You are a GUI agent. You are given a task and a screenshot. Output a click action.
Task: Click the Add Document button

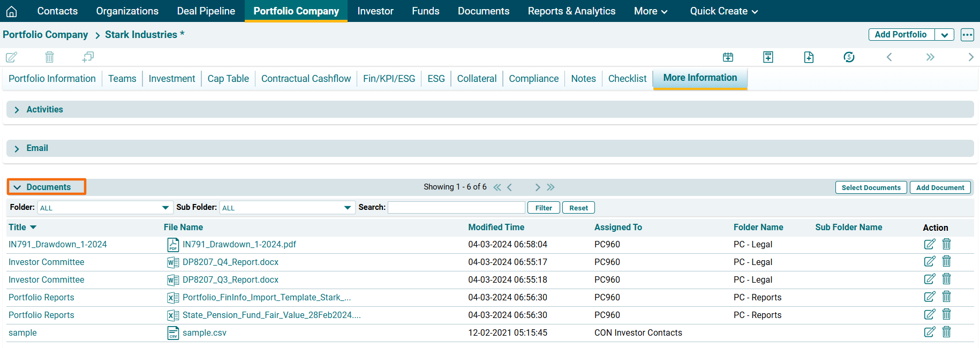[x=940, y=187]
